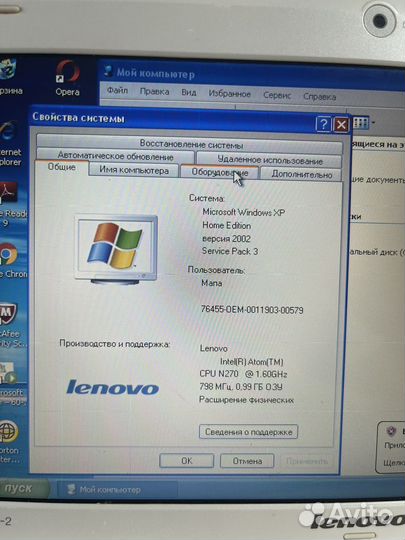Click the версия 2002 text
The image size is (405, 540).
coord(226,239)
